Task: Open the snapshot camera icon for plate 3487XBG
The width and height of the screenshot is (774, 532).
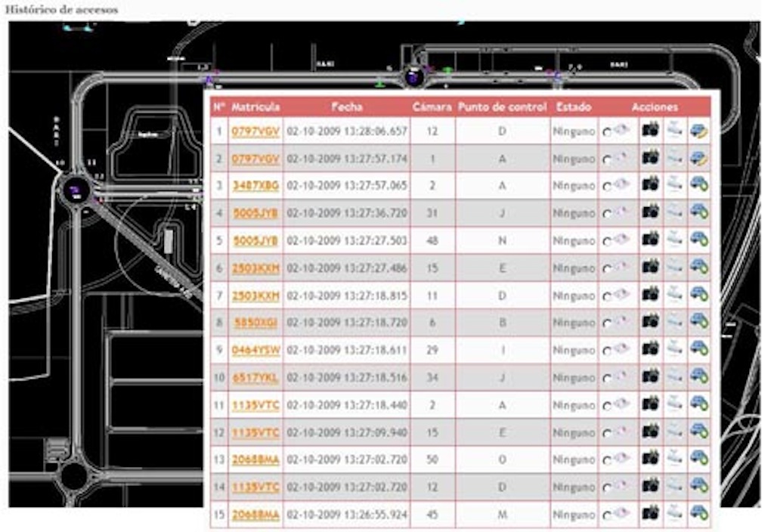Action: click(x=650, y=185)
